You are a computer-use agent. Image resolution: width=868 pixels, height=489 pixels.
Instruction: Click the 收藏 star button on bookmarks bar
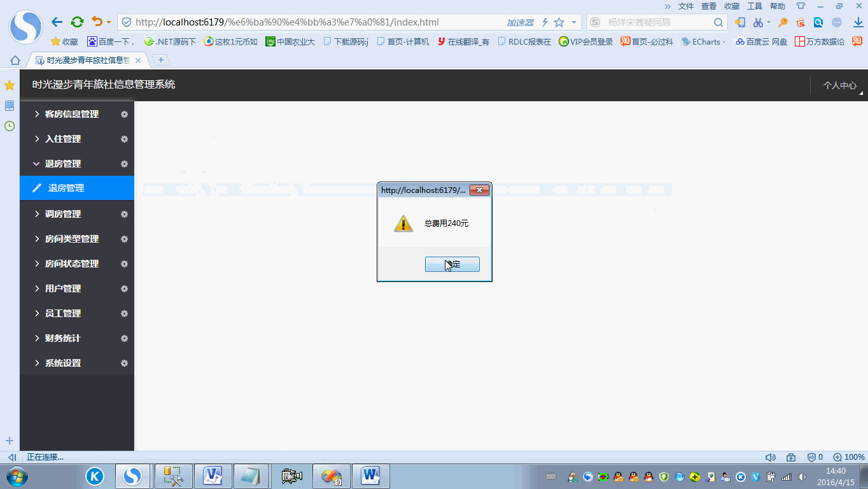pyautogui.click(x=64, y=41)
